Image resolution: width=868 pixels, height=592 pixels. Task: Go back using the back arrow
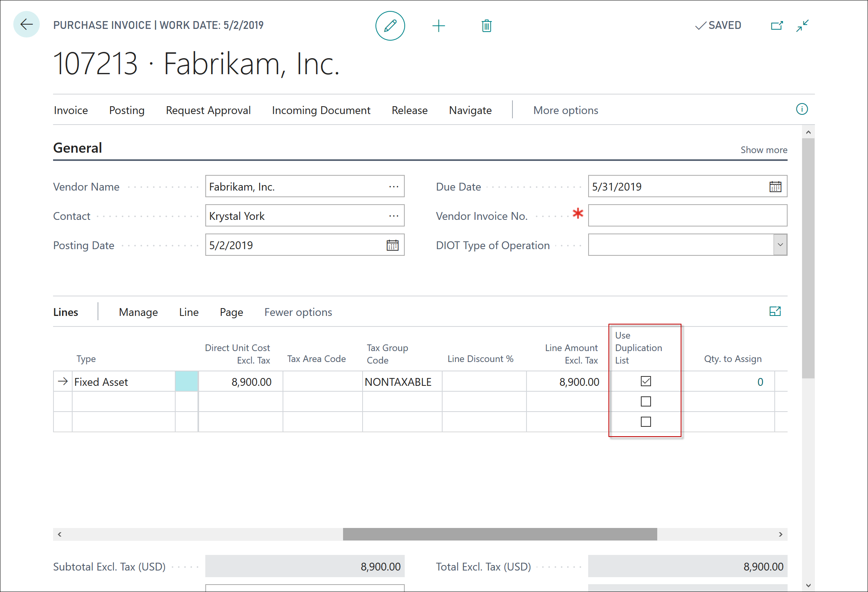tap(27, 25)
